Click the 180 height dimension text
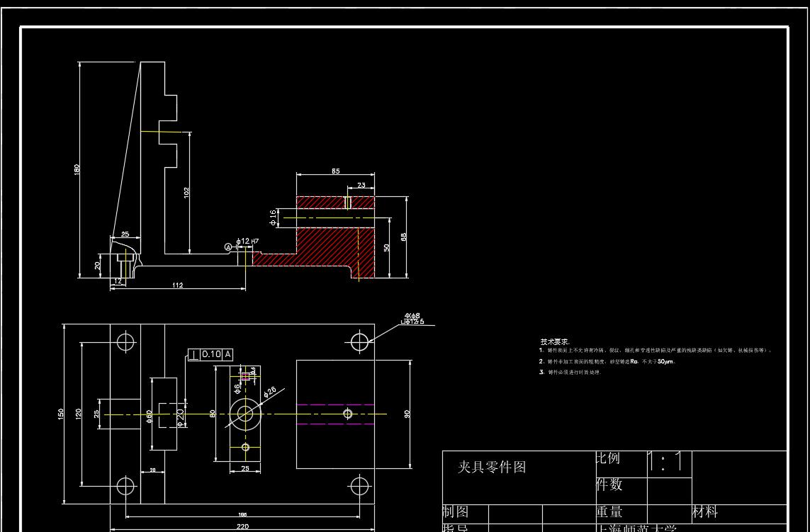810x532 pixels. coord(77,169)
